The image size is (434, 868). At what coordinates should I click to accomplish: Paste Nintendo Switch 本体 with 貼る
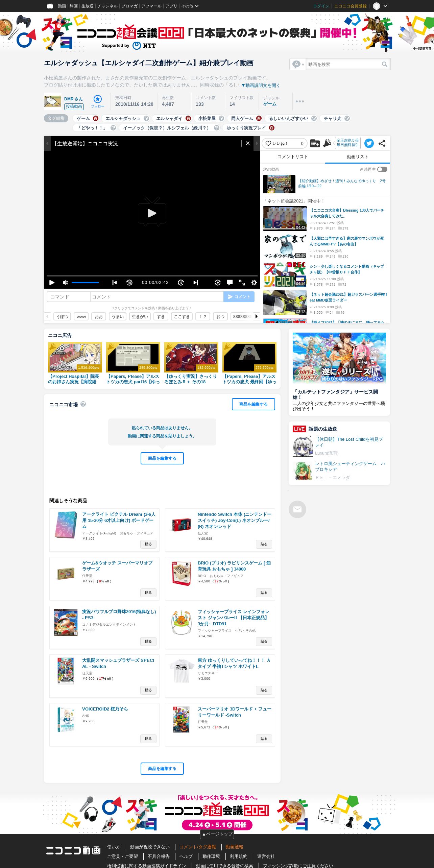click(264, 544)
